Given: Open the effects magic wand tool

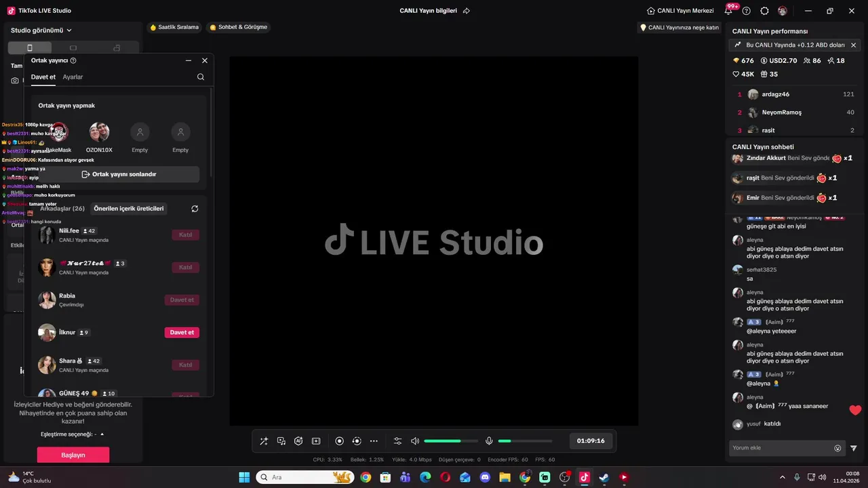Looking at the screenshot, I should (x=264, y=441).
